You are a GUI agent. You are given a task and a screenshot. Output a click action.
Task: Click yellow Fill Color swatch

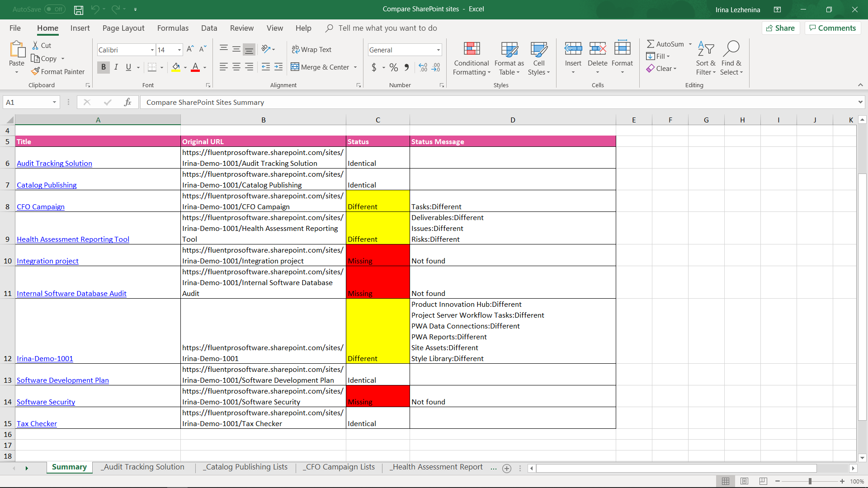pyautogui.click(x=176, y=67)
